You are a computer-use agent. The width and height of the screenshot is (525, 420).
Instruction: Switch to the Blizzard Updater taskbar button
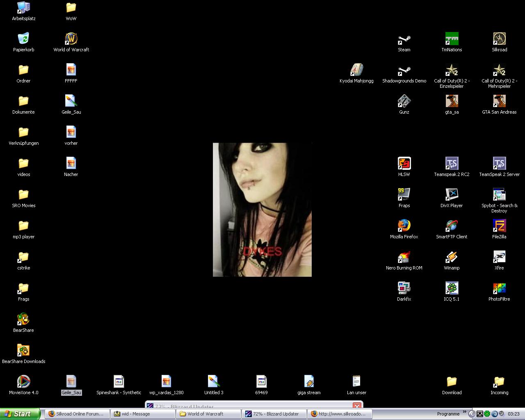pyautogui.click(x=274, y=414)
